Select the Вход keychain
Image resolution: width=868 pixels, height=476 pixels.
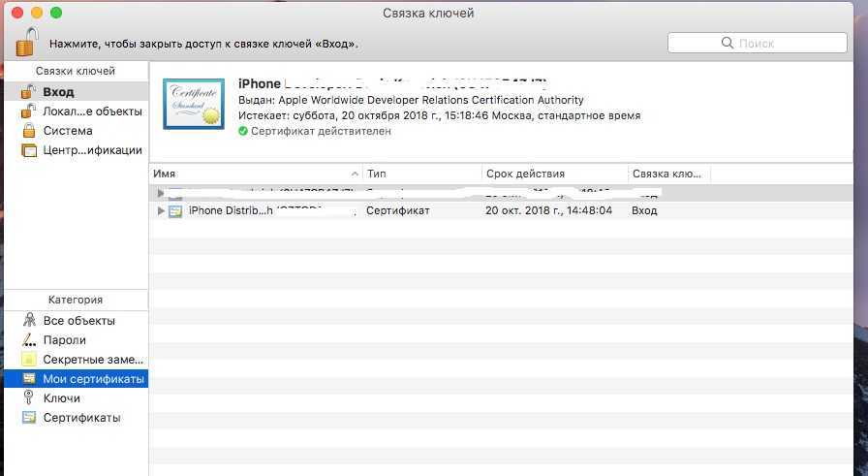click(58, 92)
